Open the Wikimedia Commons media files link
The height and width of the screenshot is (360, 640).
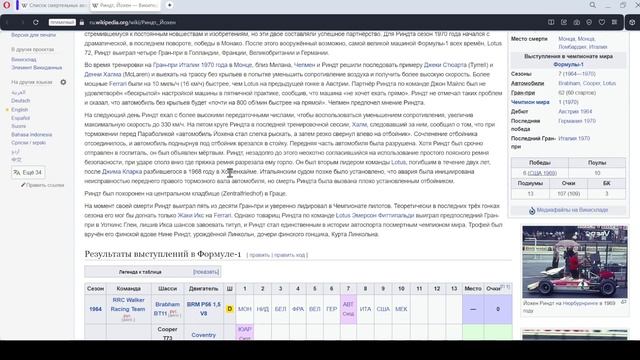(572, 210)
